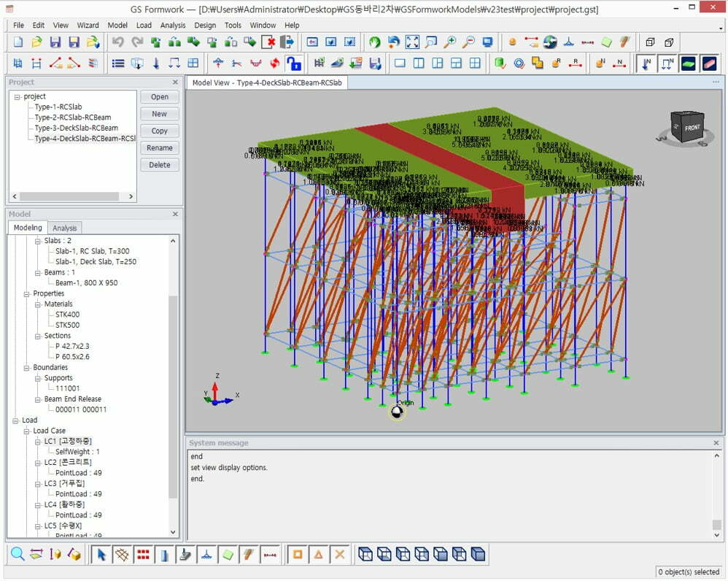Click the four-pane window layout icon
This screenshot has height=581, width=728.
475,64
